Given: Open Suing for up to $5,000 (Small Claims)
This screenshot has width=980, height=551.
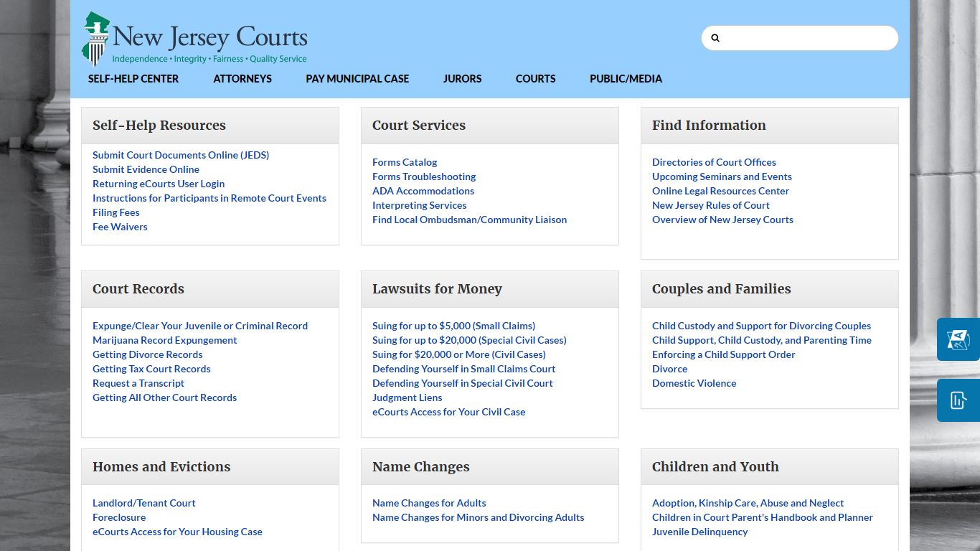Looking at the screenshot, I should [453, 326].
